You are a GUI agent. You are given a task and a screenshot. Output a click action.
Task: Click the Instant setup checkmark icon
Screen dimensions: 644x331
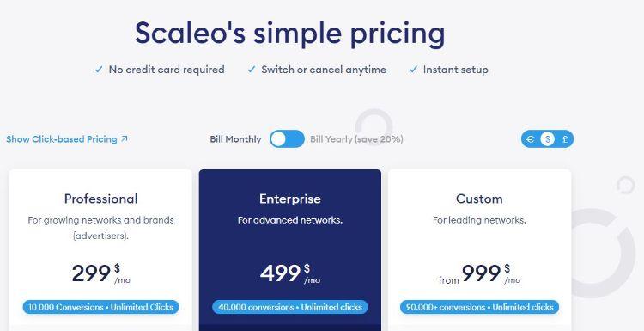(x=413, y=70)
